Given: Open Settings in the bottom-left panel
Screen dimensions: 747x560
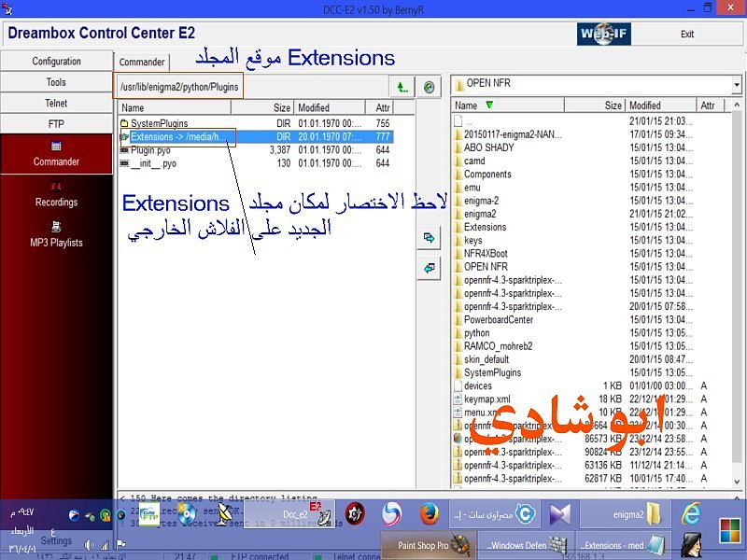Looking at the screenshot, I should [56, 540].
